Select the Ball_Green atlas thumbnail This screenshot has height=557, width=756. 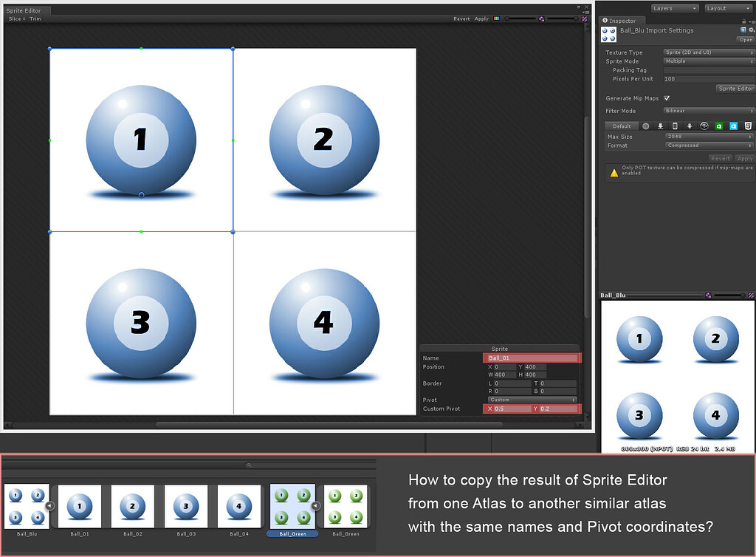coord(292,505)
